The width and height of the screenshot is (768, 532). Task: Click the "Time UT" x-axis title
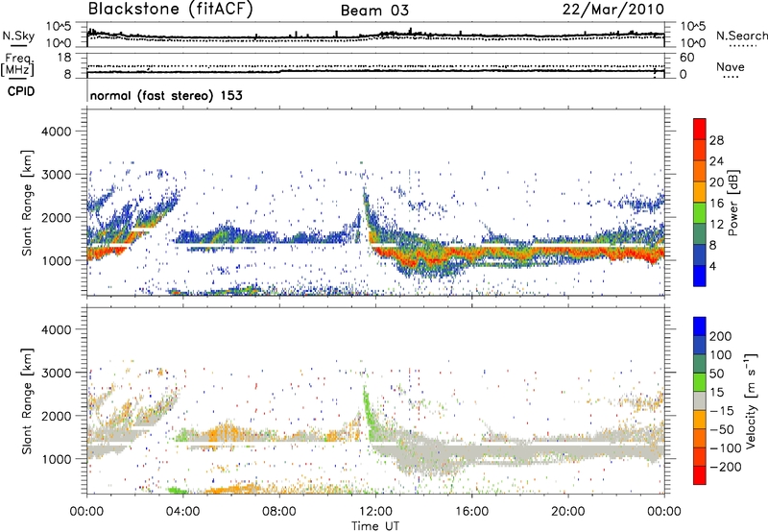point(375,526)
